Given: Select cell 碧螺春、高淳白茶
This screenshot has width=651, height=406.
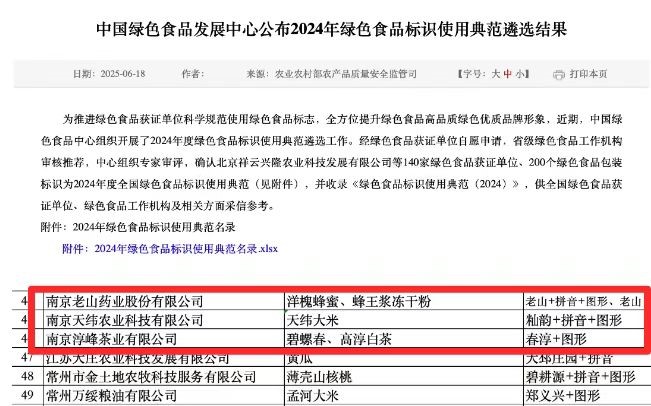Looking at the screenshot, I should (404, 339).
